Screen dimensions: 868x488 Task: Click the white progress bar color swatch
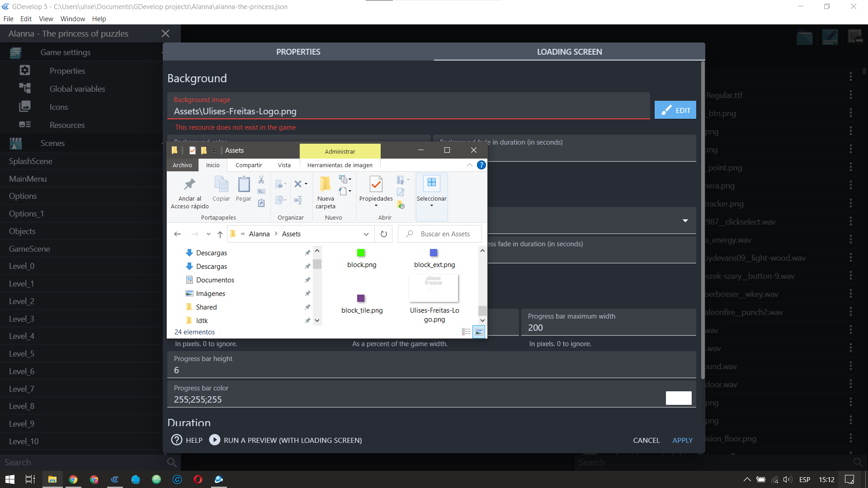(x=678, y=398)
